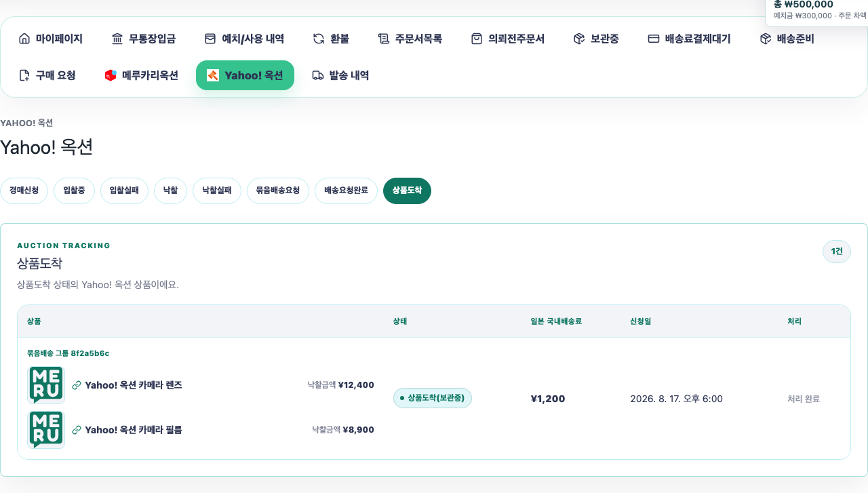This screenshot has height=493, width=868.
Task: Open 메루카리옥션 page
Action: pos(142,75)
